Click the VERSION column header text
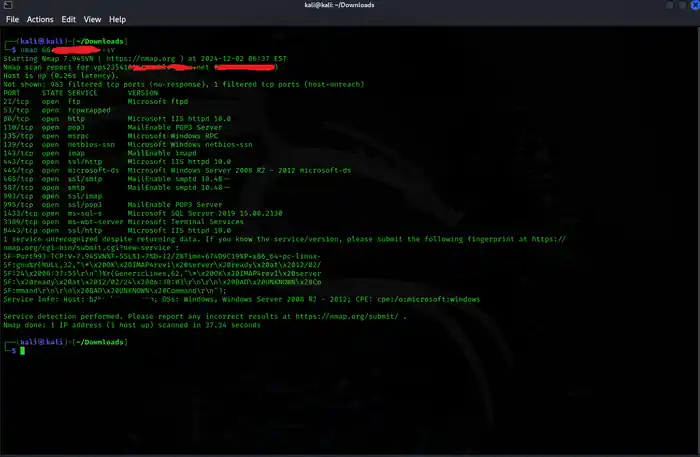This screenshot has height=457, width=700. click(x=142, y=93)
